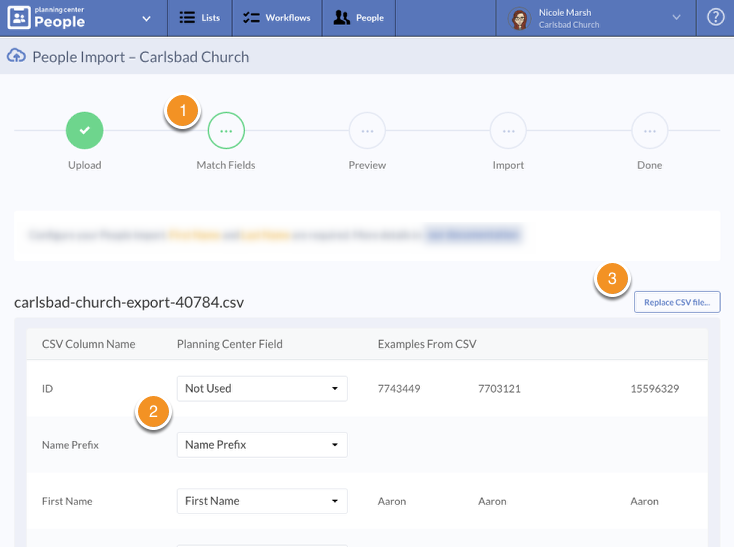734x547 pixels.
Task: Click the Workflows checklist icon
Action: 251,18
